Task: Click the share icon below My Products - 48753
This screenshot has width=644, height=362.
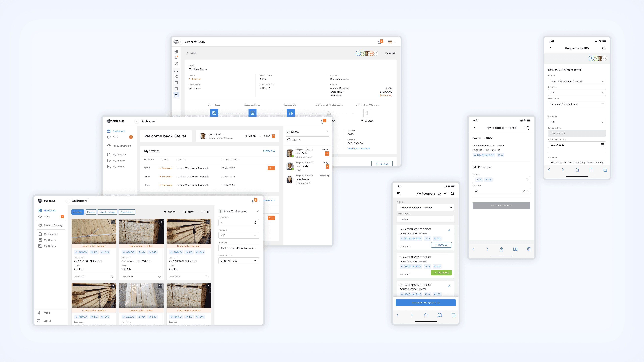Action: click(501, 249)
